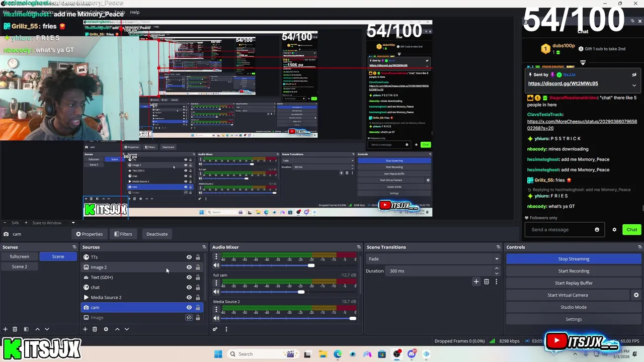Hide the chat source
The image size is (644, 362).
click(189, 287)
